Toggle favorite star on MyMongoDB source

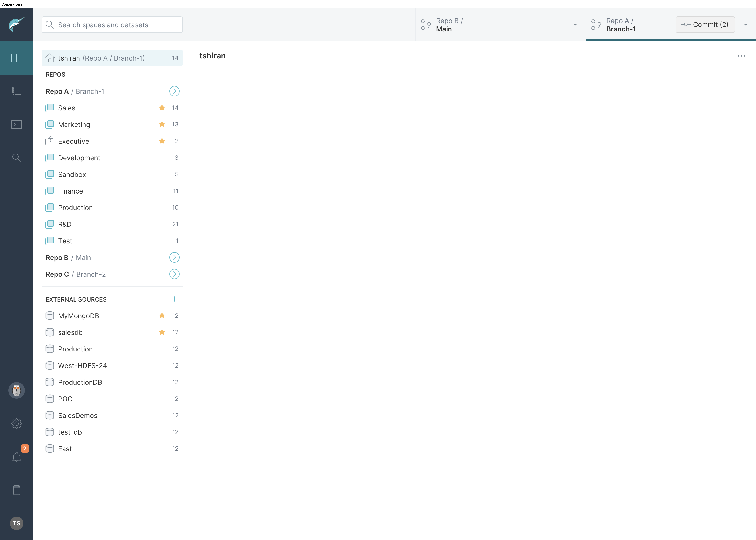click(x=162, y=316)
